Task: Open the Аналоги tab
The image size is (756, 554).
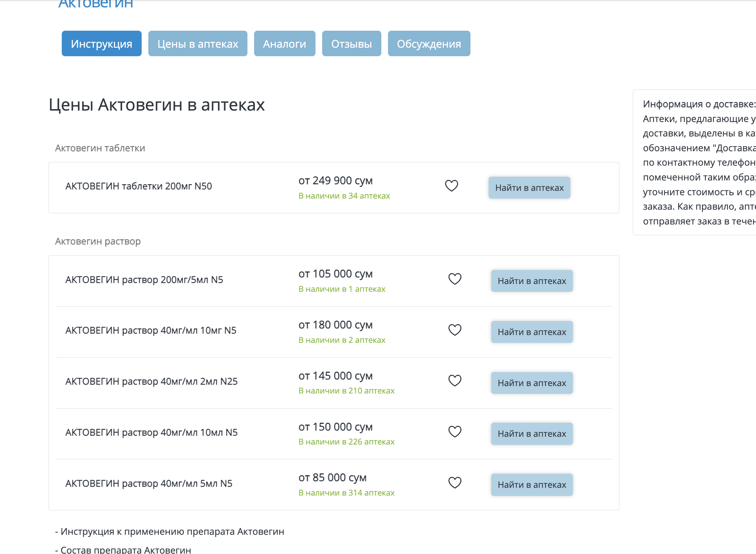Action: (284, 44)
